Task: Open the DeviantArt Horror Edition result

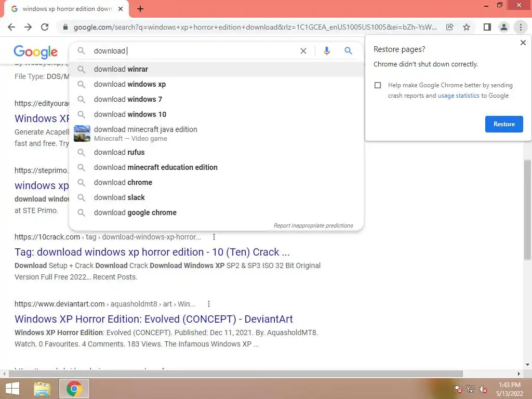Action: pos(153,319)
